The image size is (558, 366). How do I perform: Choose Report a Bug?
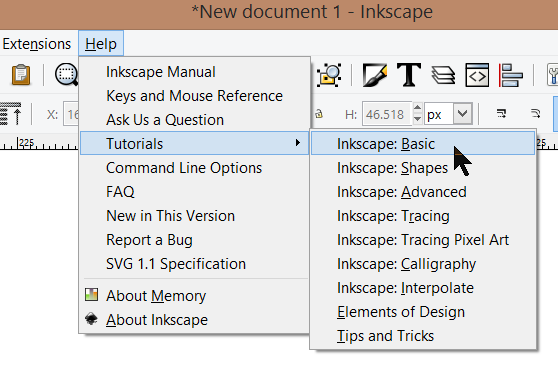(194, 240)
